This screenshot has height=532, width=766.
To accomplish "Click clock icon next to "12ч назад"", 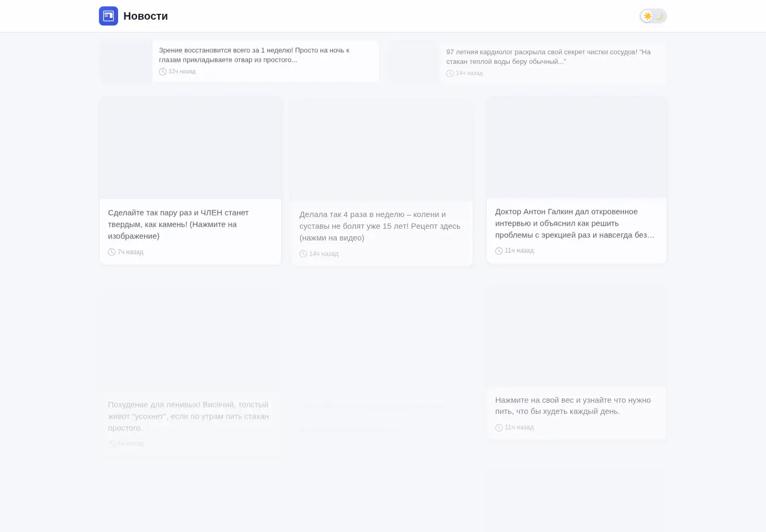I will [x=163, y=71].
